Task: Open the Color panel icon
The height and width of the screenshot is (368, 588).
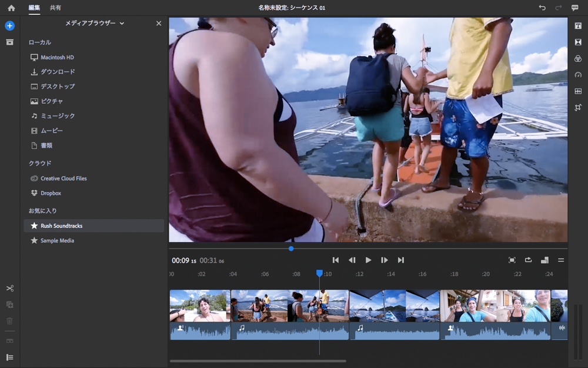Action: pos(578,59)
